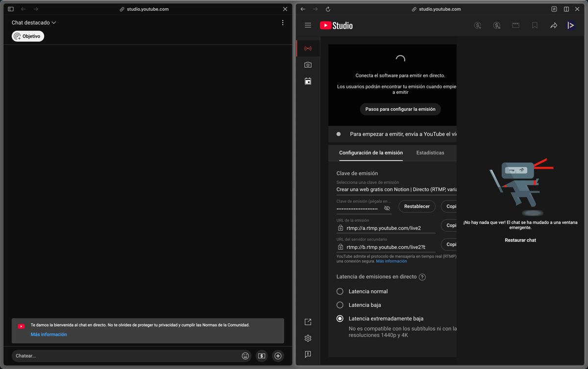The height and width of the screenshot is (369, 588).
Task: Toggle the sidebar icon in the chat window
Action: click(x=11, y=9)
